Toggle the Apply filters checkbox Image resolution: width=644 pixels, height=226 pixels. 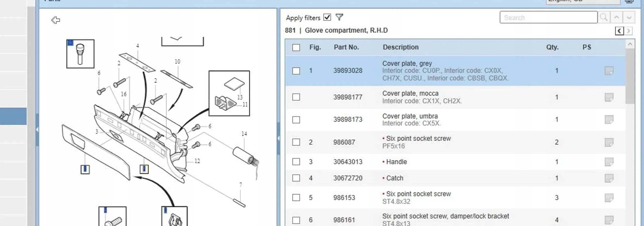coord(327,17)
